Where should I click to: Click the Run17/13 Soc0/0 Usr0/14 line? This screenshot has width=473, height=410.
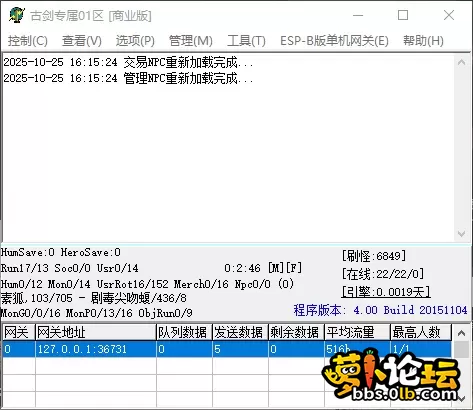[x=69, y=268]
